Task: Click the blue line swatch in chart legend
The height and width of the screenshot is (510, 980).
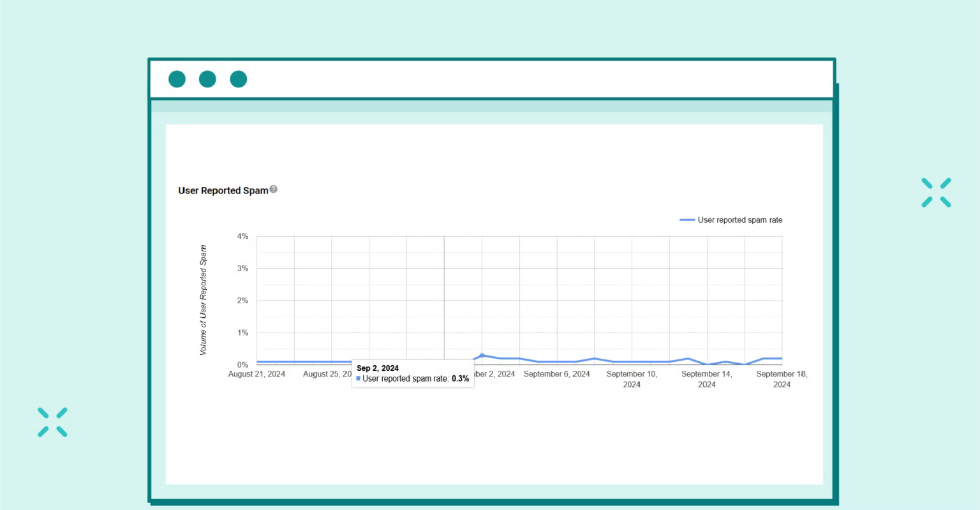Action: [687, 220]
